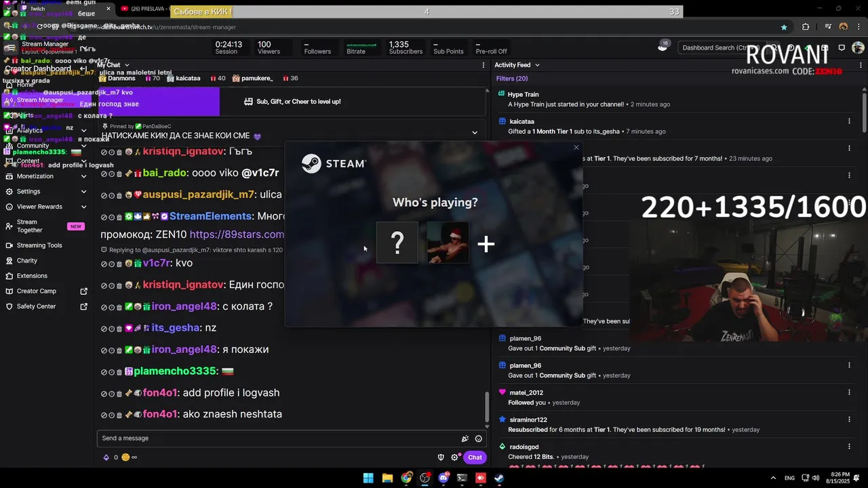Expand the Activity Feed dropdown

pyautogui.click(x=537, y=65)
